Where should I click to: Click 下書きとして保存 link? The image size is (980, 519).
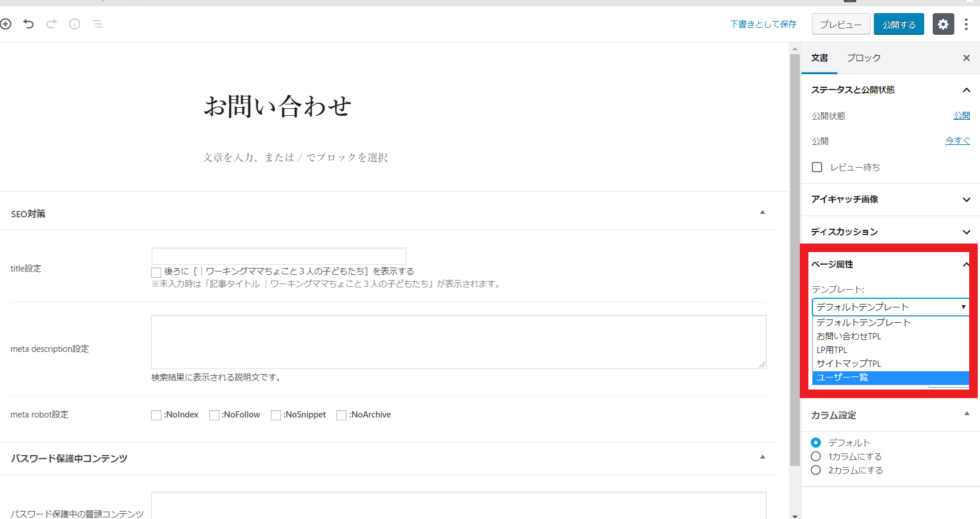[x=763, y=24]
